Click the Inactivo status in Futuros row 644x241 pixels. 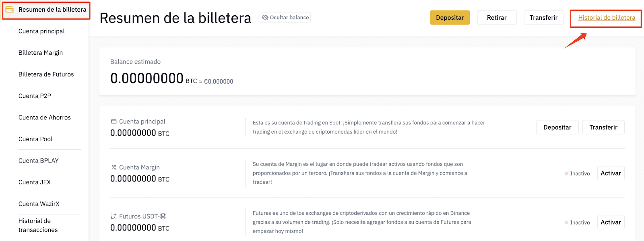pos(578,222)
